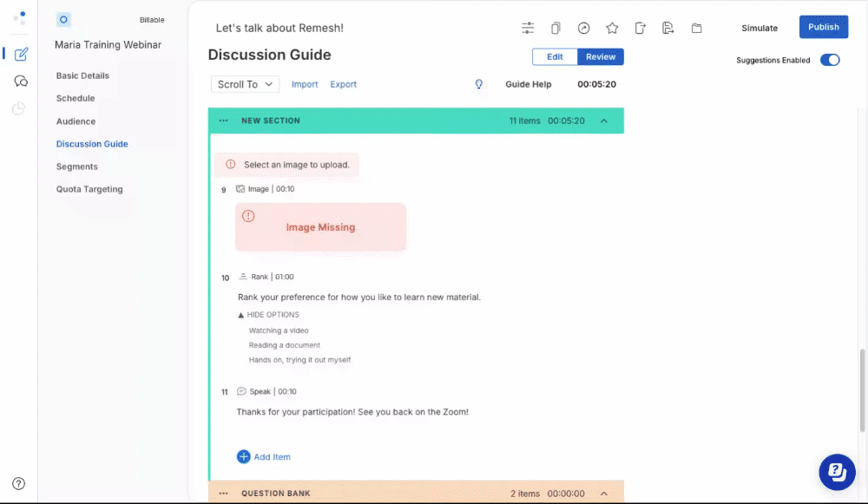Open the help chat widget button
The height and width of the screenshot is (504, 868).
coord(837,472)
